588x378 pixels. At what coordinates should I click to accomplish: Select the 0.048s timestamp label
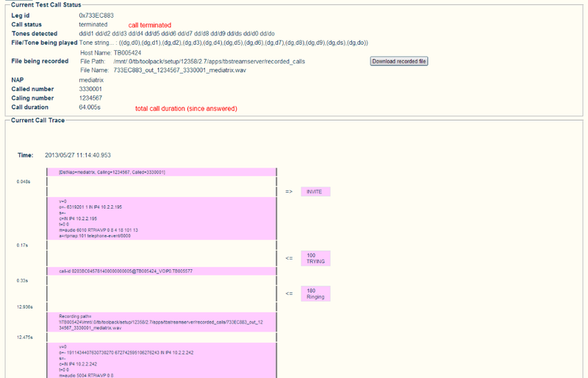[x=24, y=182]
